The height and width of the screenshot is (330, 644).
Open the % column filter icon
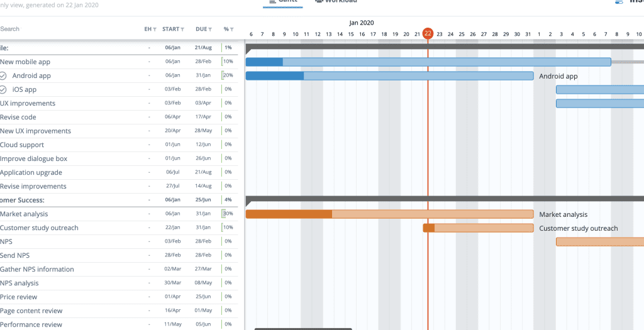coord(231,30)
